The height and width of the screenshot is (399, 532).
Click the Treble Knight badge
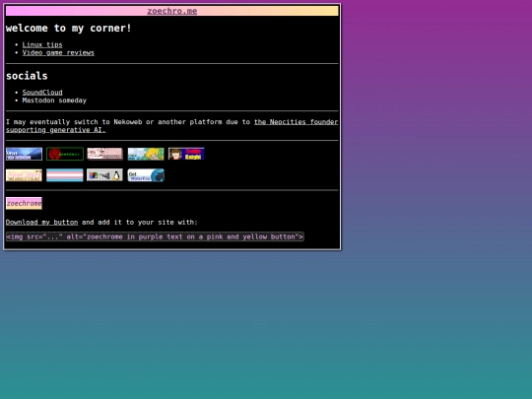186,154
